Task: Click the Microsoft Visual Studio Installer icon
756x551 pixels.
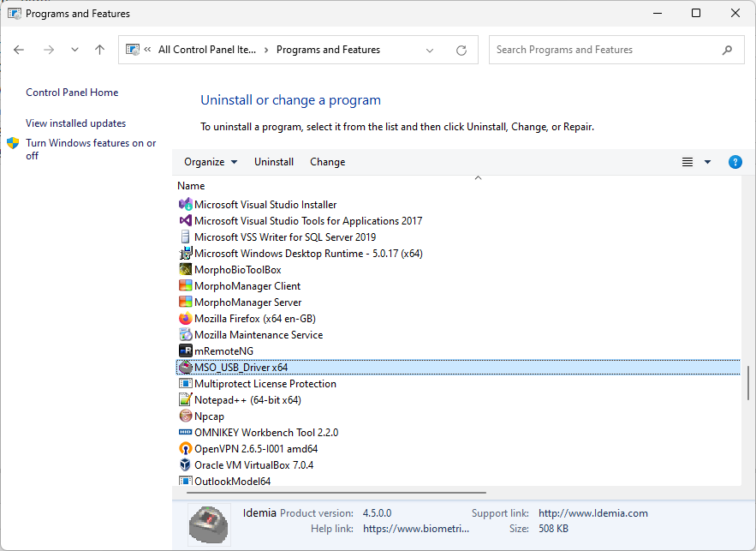Action: tap(186, 205)
